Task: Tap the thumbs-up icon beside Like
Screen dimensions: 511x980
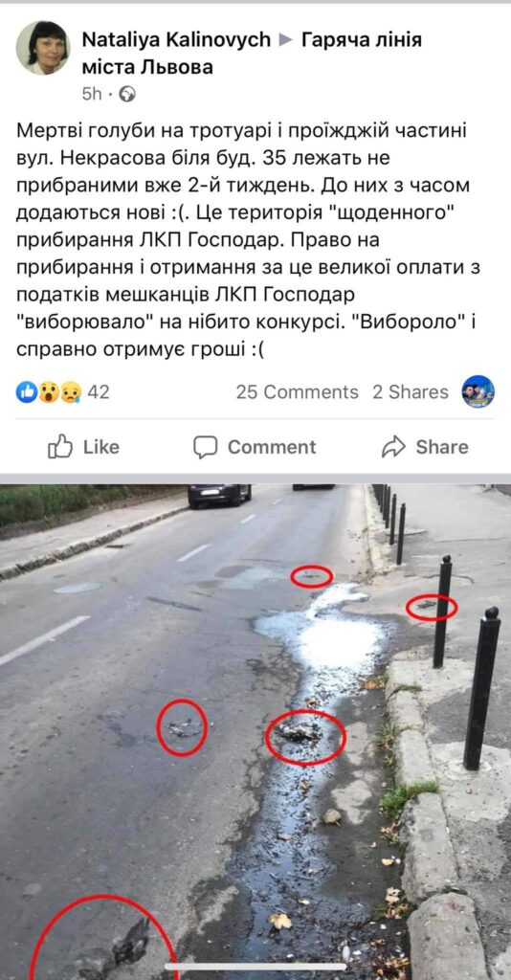Action: point(60,446)
